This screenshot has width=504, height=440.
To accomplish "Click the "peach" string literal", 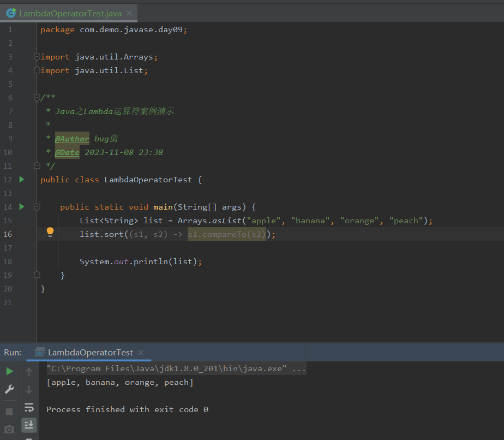I will (406, 221).
